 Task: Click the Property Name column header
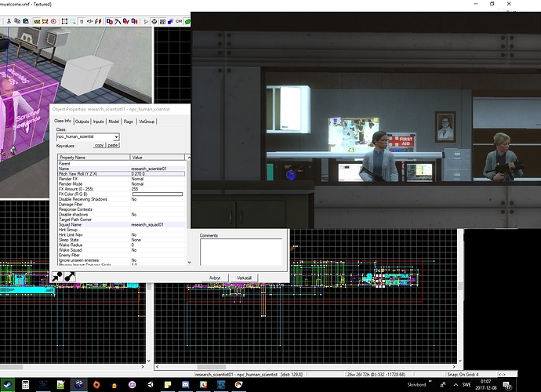pos(94,158)
